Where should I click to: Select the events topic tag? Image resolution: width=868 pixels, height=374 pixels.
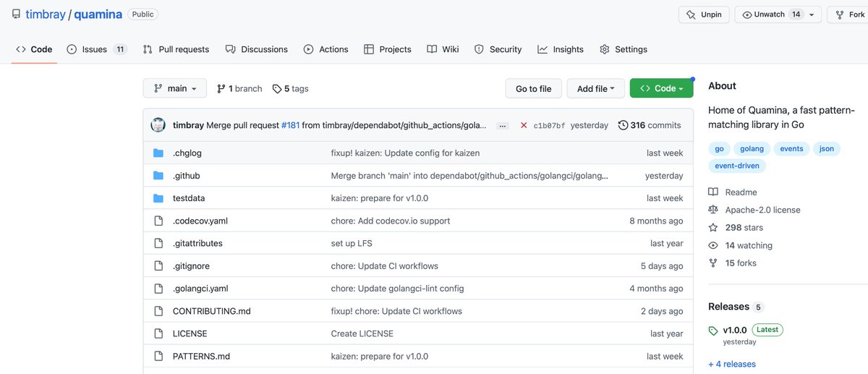coord(791,148)
